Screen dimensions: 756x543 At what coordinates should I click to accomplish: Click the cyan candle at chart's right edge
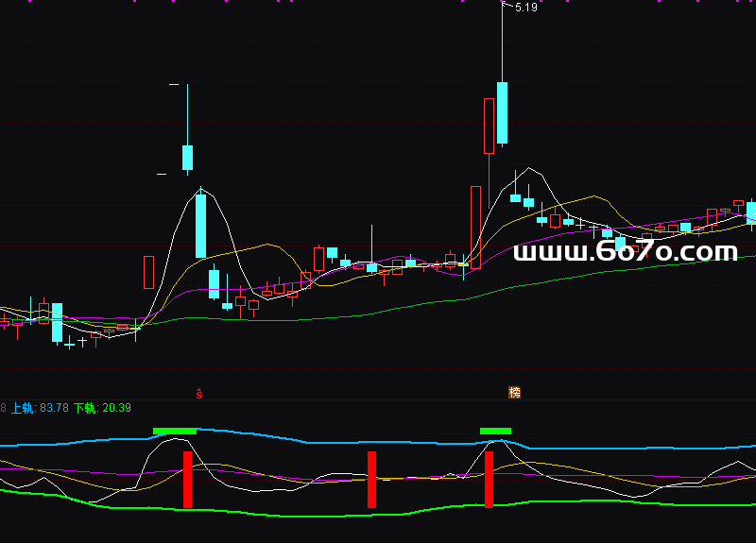click(751, 212)
